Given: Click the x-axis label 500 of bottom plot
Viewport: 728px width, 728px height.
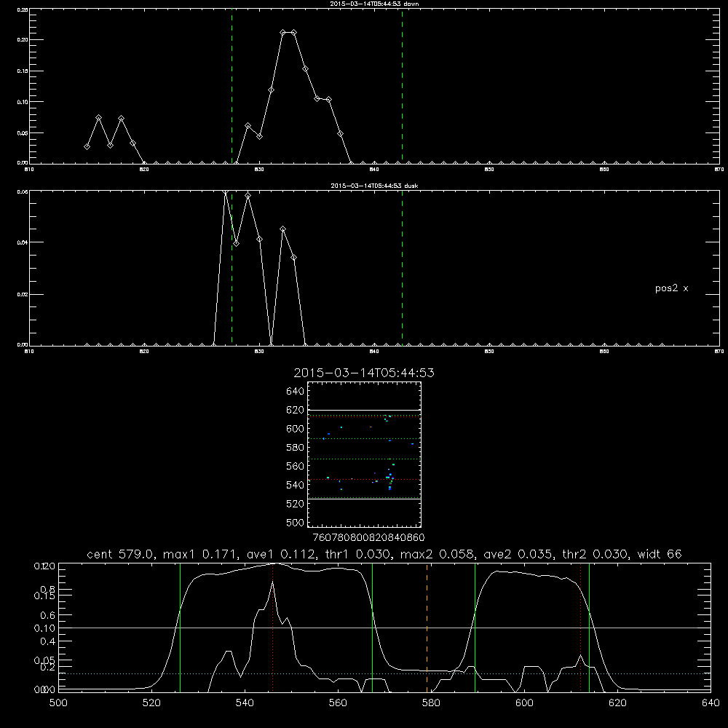Looking at the screenshot, I should click(58, 703).
